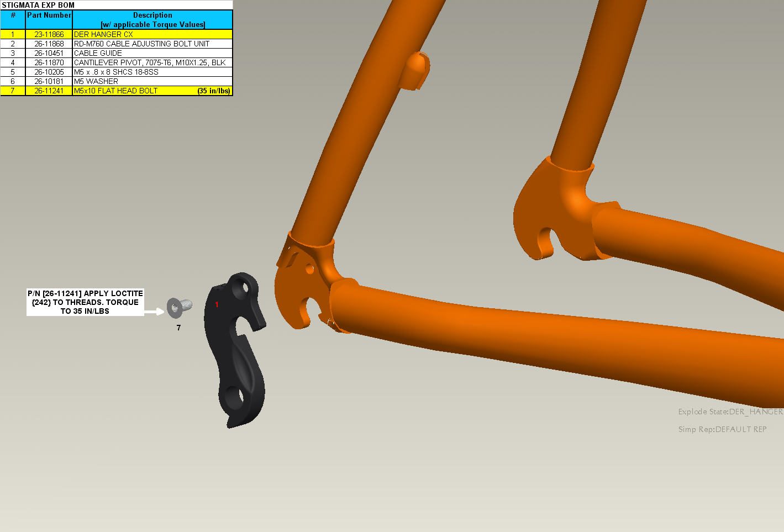The width and height of the screenshot is (784, 532).
Task: Click the red number 1 callout label
Action: pos(217,304)
